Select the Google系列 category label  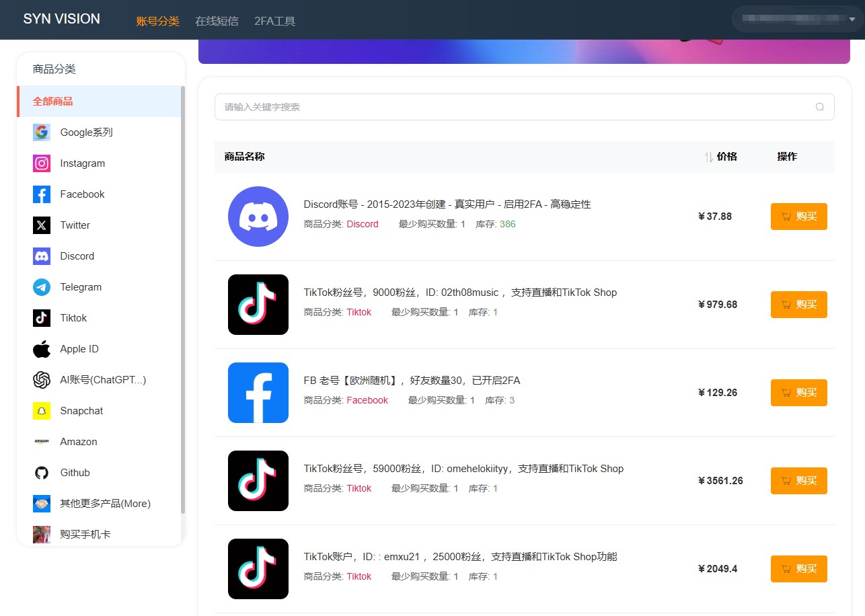(87, 132)
